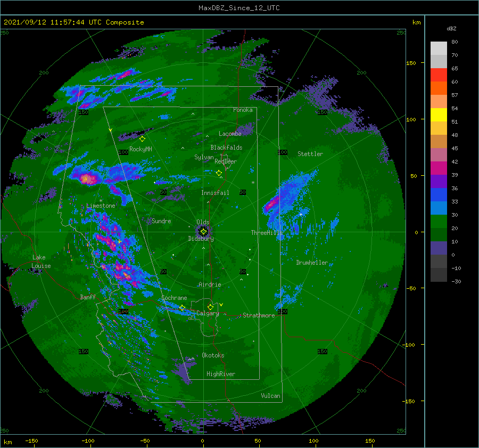Click the 57 value in the dBZ legend
Image resolution: width=479 pixels, height=448 pixels.
(x=455, y=95)
